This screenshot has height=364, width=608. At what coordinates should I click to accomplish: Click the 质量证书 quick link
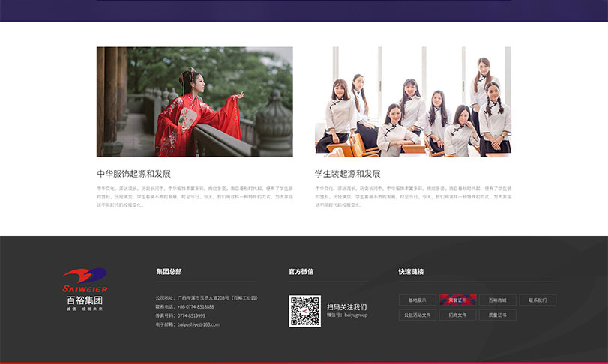coord(498,315)
